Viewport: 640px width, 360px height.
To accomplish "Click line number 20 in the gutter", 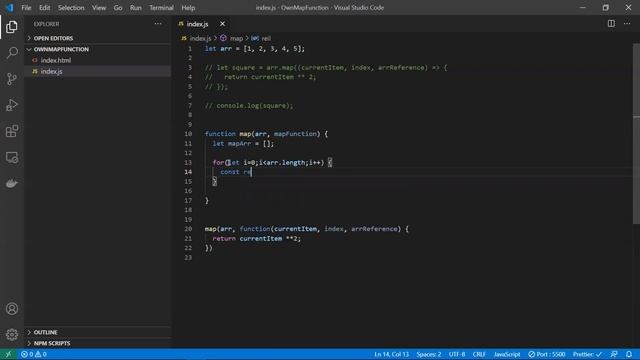I will (188, 229).
